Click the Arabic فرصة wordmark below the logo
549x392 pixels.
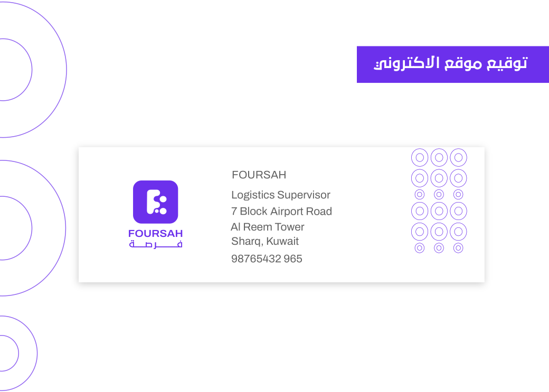[x=155, y=244]
